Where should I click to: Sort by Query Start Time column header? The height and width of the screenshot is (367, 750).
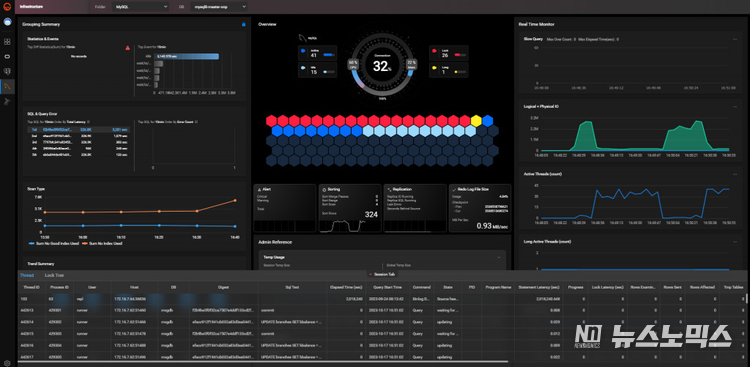coord(386,287)
